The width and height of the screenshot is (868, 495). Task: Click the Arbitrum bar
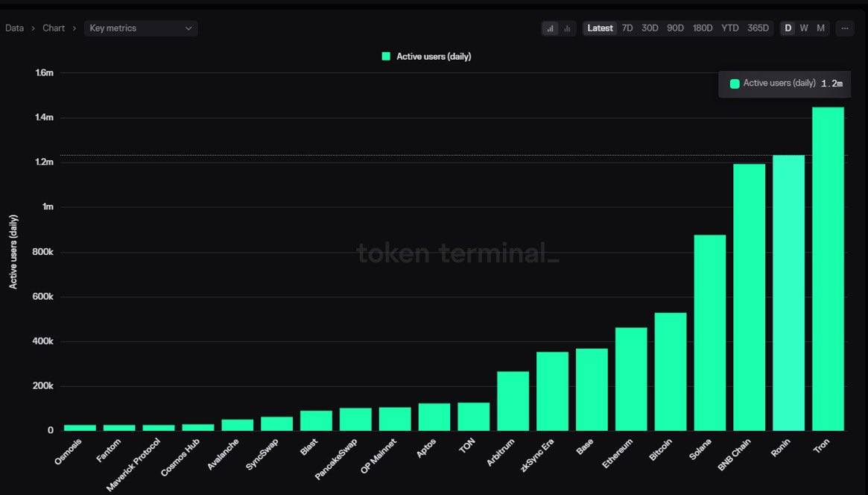[513, 401]
